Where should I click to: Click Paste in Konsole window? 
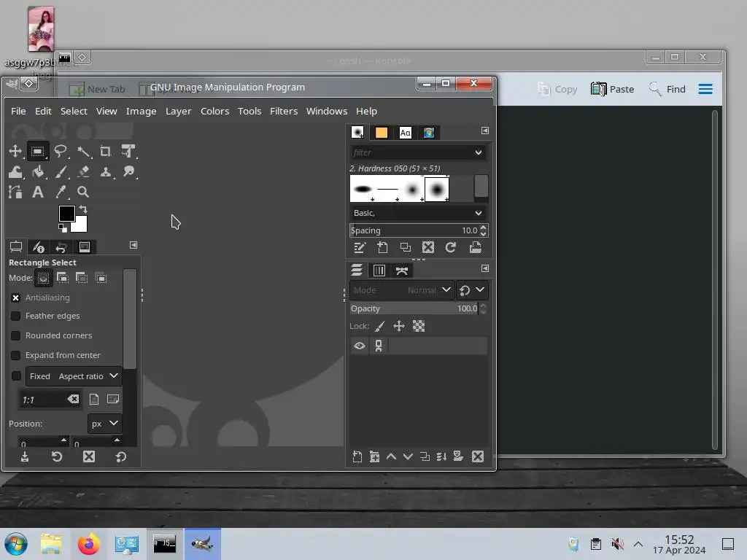click(612, 89)
